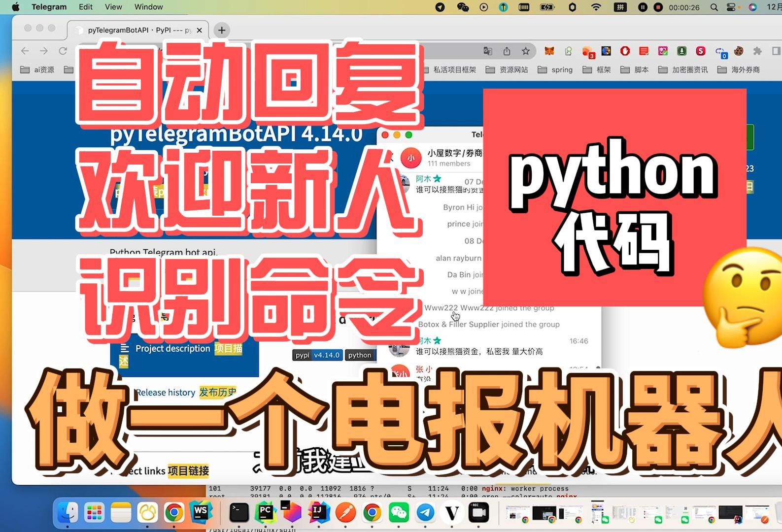Viewport: 782px width, 532px height.
Task: Expand the 海外券商 bookmark folder
Action: [x=739, y=69]
